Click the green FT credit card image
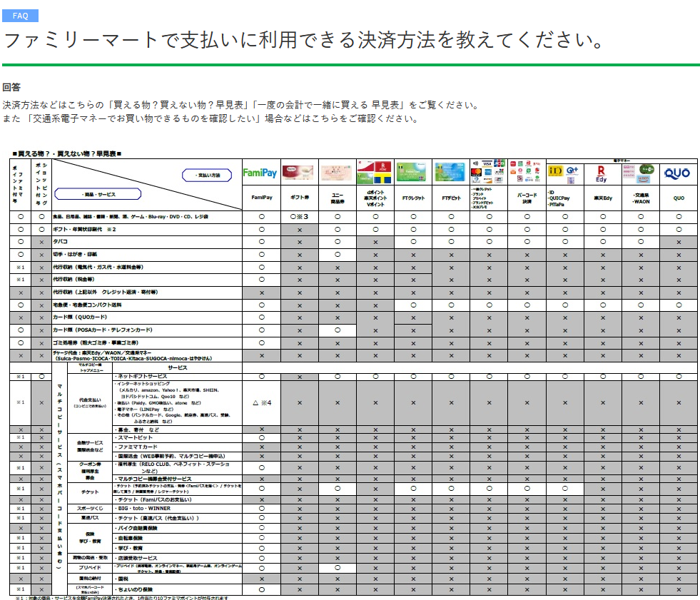Image resolution: width=700 pixels, height=600 pixels. (x=411, y=172)
